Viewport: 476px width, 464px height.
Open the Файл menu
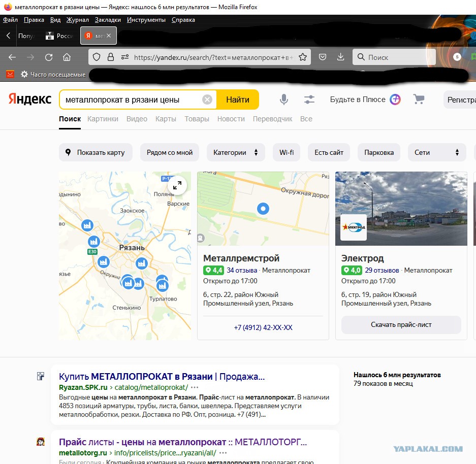10,20
